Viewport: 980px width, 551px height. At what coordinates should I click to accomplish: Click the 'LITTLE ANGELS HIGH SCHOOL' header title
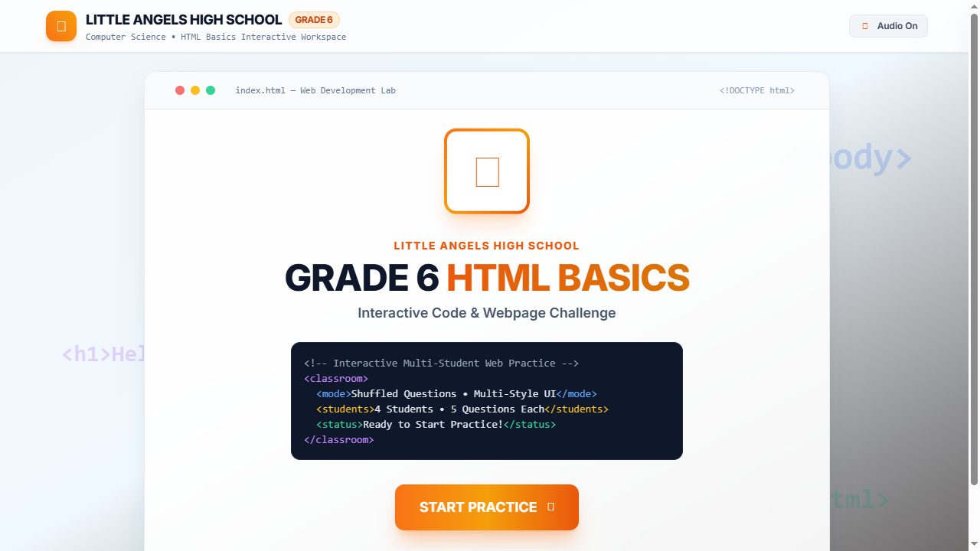coord(184,20)
